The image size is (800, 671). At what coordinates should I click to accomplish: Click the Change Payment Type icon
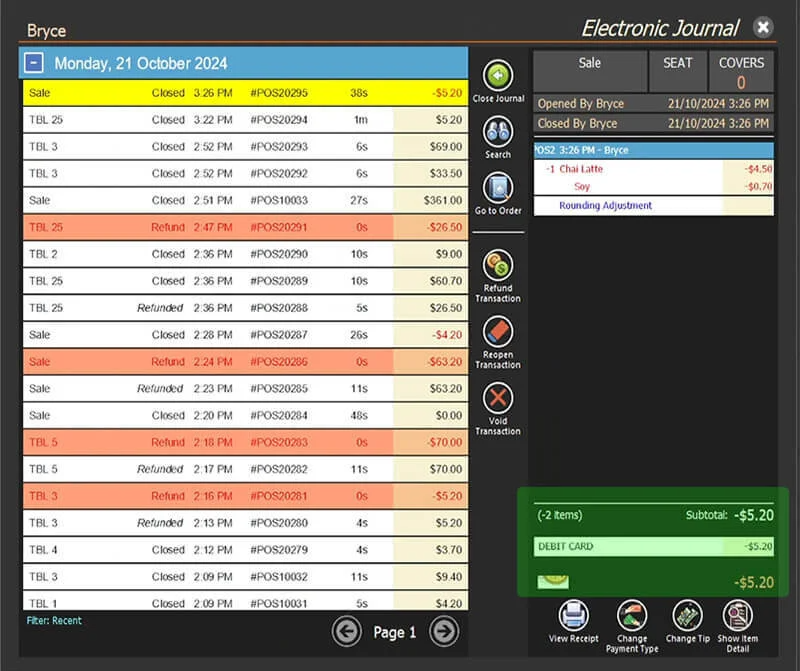(632, 615)
